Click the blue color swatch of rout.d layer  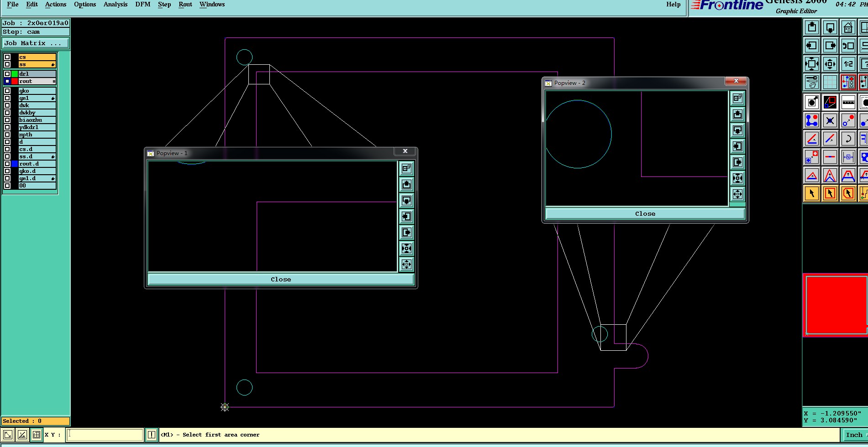[15, 164]
